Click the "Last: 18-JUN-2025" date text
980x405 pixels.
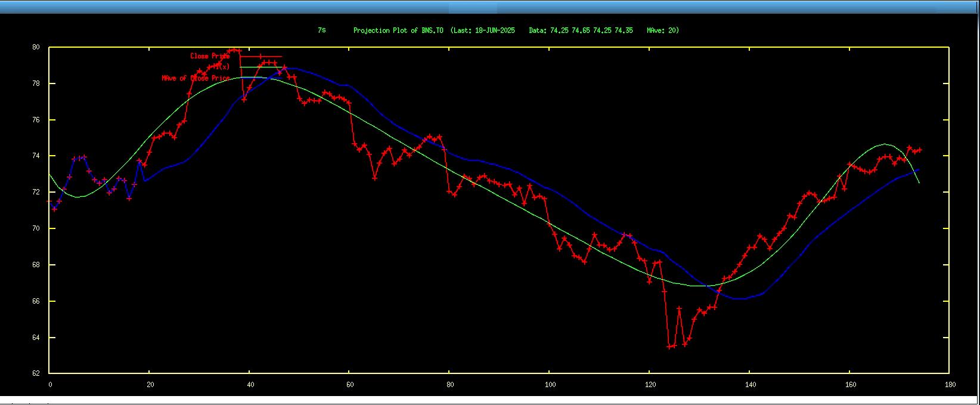pyautogui.click(x=485, y=30)
